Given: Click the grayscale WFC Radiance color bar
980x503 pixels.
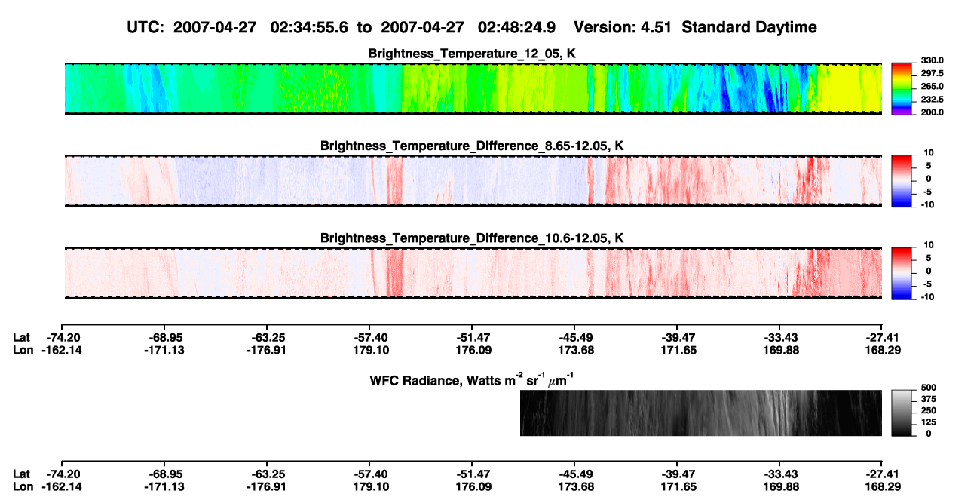Looking at the screenshot, I should (x=901, y=413).
